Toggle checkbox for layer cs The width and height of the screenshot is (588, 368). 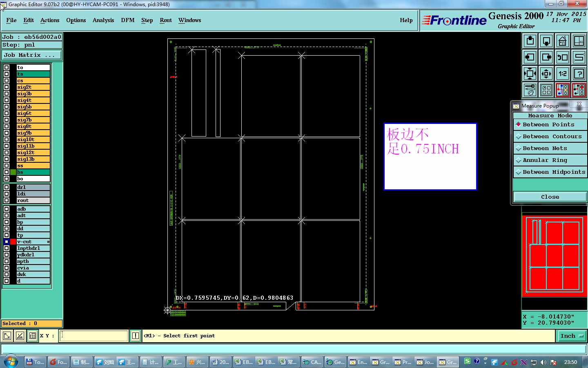pyautogui.click(x=7, y=81)
